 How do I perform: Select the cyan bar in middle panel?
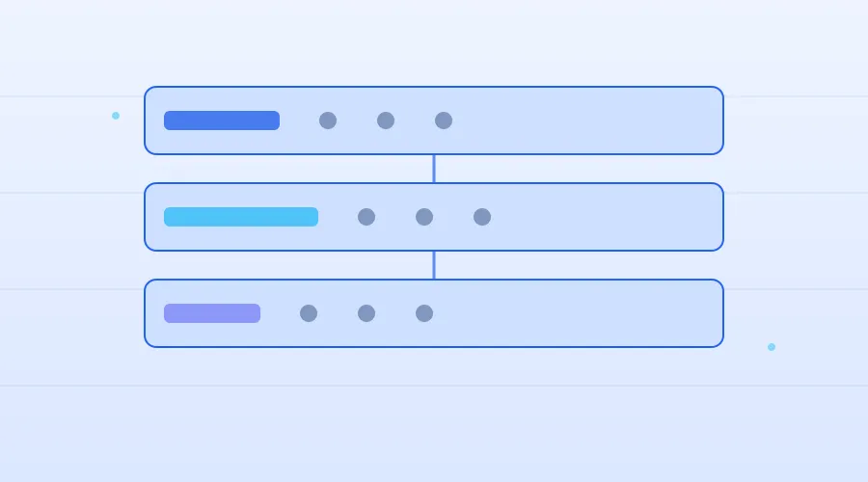point(241,217)
